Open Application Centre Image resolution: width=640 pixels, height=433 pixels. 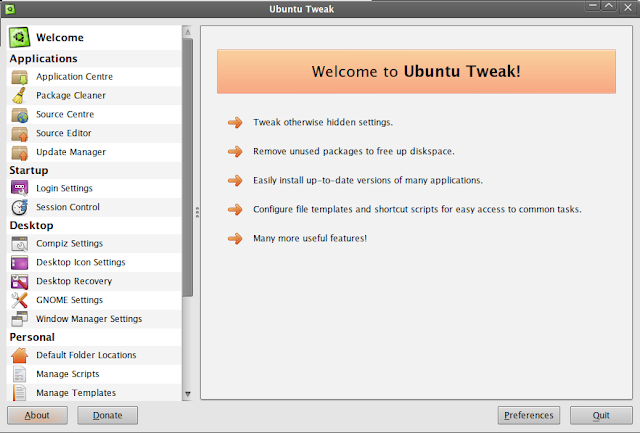coord(94,77)
